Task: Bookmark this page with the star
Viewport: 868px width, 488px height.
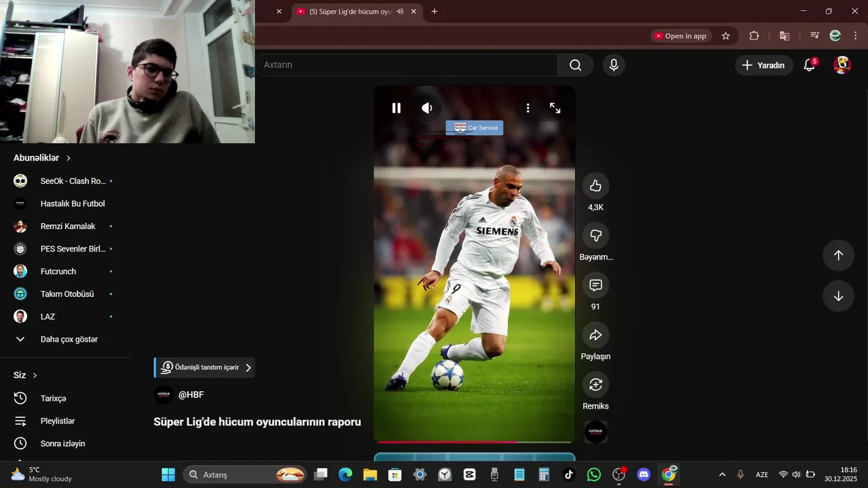Action: [726, 36]
